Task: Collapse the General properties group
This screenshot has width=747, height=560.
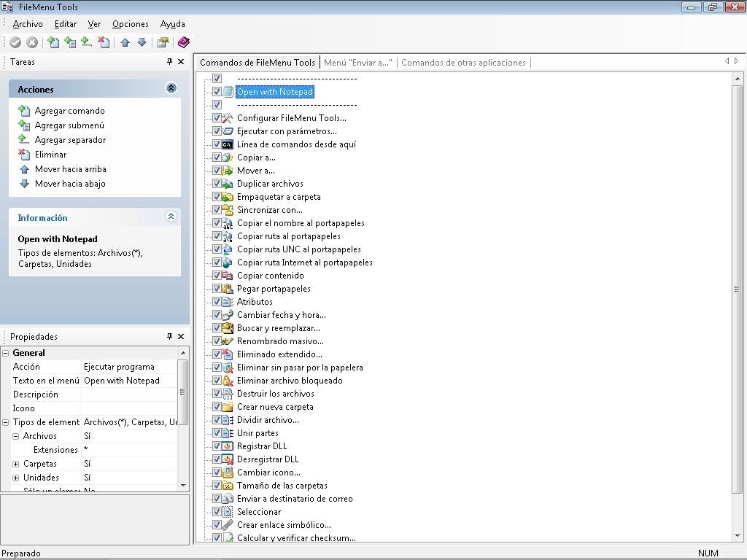Action: 6,353
